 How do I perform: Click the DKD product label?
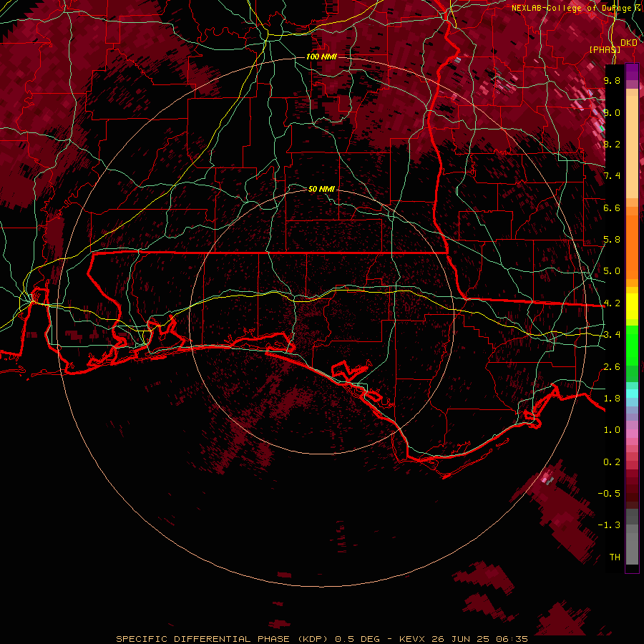(x=628, y=43)
